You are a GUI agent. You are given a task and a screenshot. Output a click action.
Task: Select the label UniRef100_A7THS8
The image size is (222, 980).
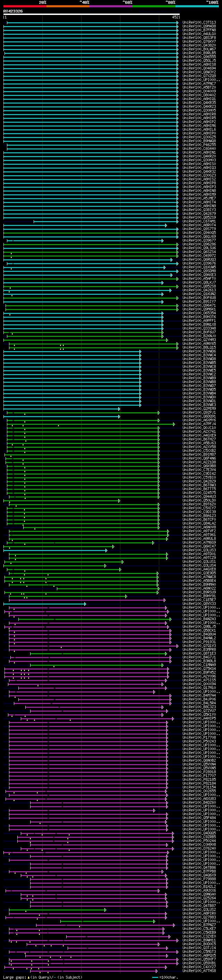pos(199,971)
